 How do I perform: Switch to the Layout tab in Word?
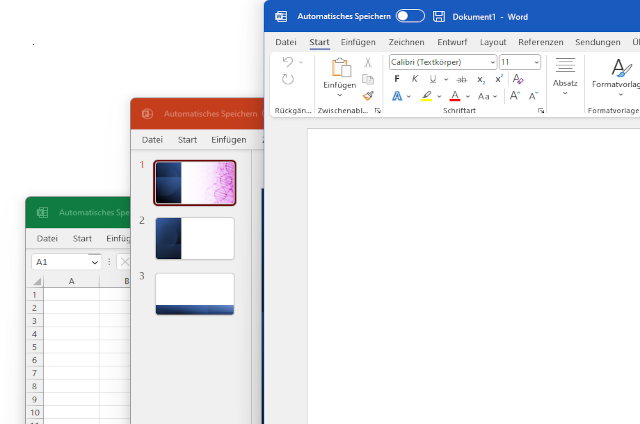click(492, 42)
